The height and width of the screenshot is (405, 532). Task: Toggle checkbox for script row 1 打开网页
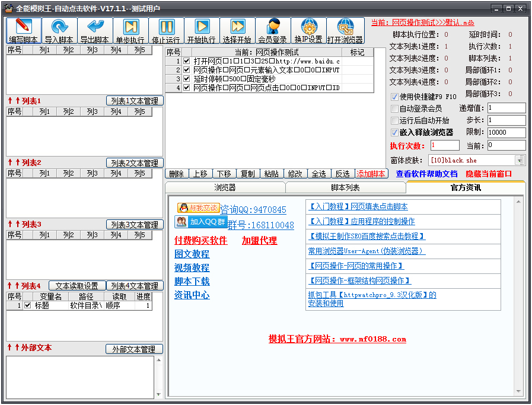tap(186, 61)
